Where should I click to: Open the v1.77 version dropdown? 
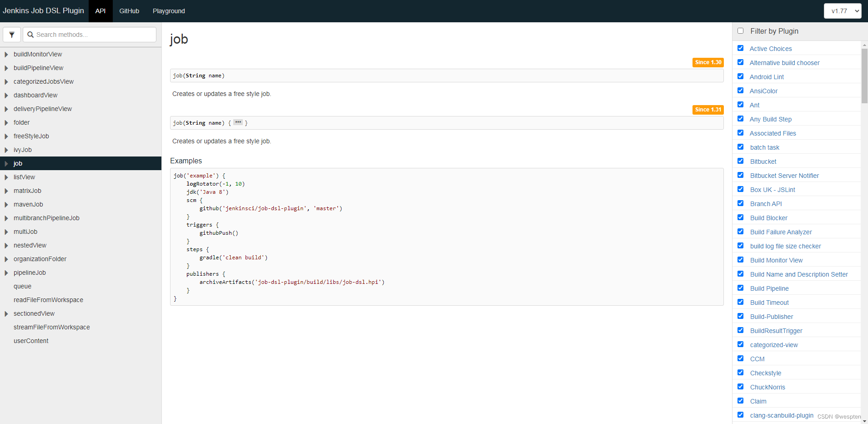click(x=842, y=11)
